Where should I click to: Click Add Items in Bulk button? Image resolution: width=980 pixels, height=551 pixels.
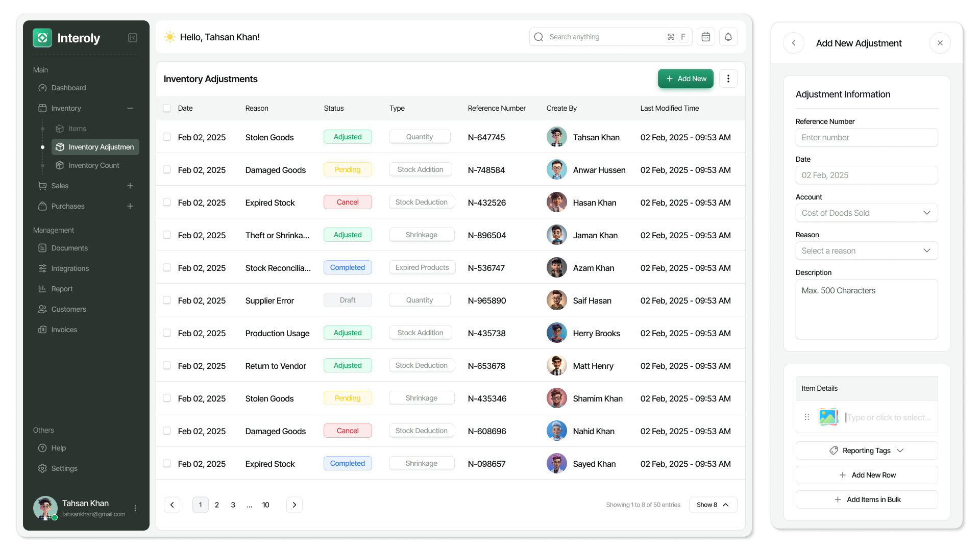click(x=866, y=499)
